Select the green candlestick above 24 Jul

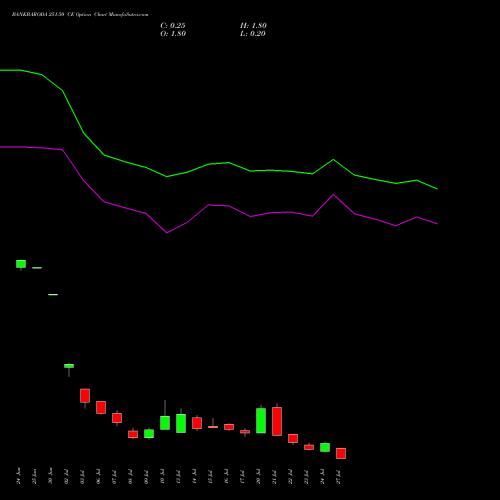coord(325,447)
